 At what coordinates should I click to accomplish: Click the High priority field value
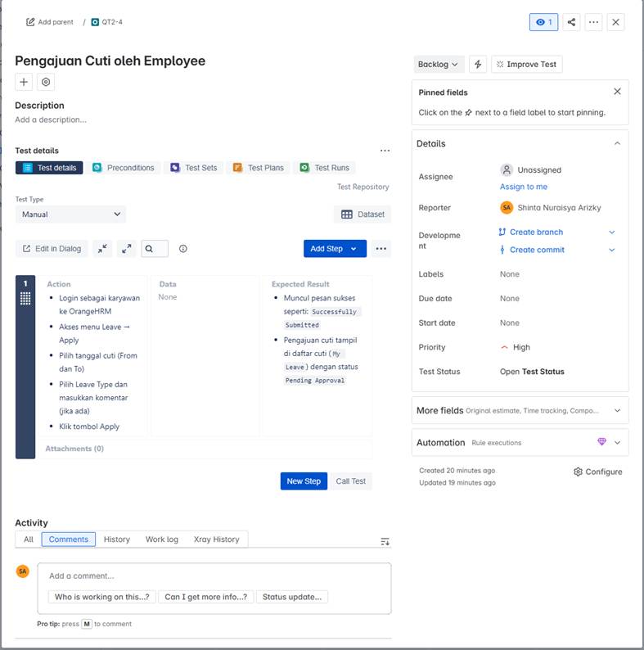(520, 347)
